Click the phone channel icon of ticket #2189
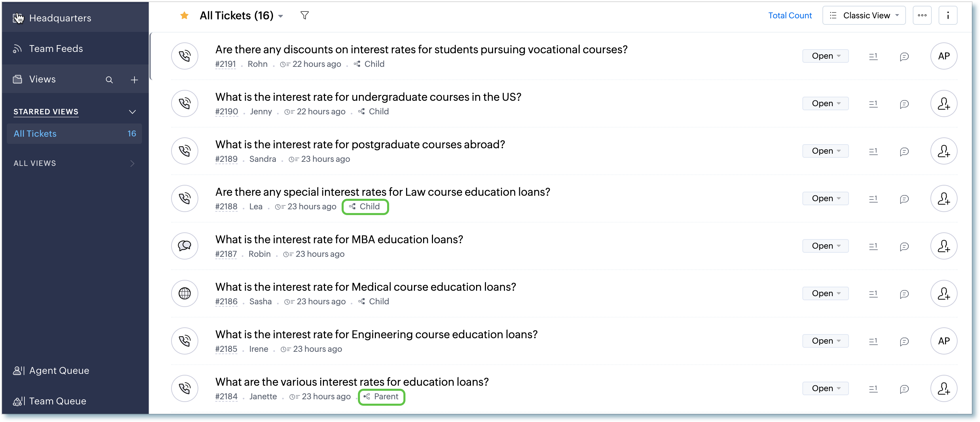 click(x=184, y=151)
